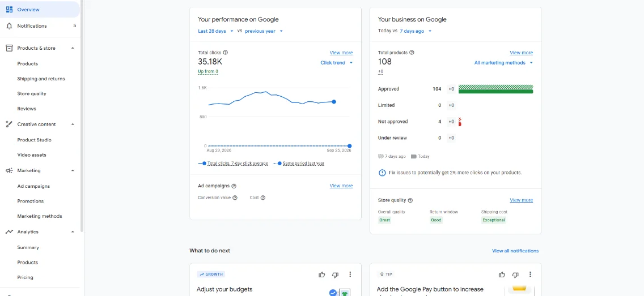The width and height of the screenshot is (644, 296).
Task: Open Ad campaigns in sidebar
Action: [x=33, y=186]
